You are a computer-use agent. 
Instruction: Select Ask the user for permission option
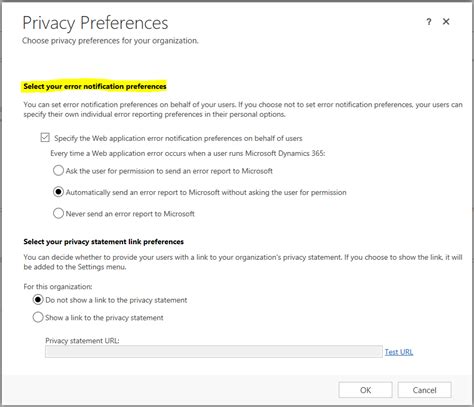[x=58, y=171]
